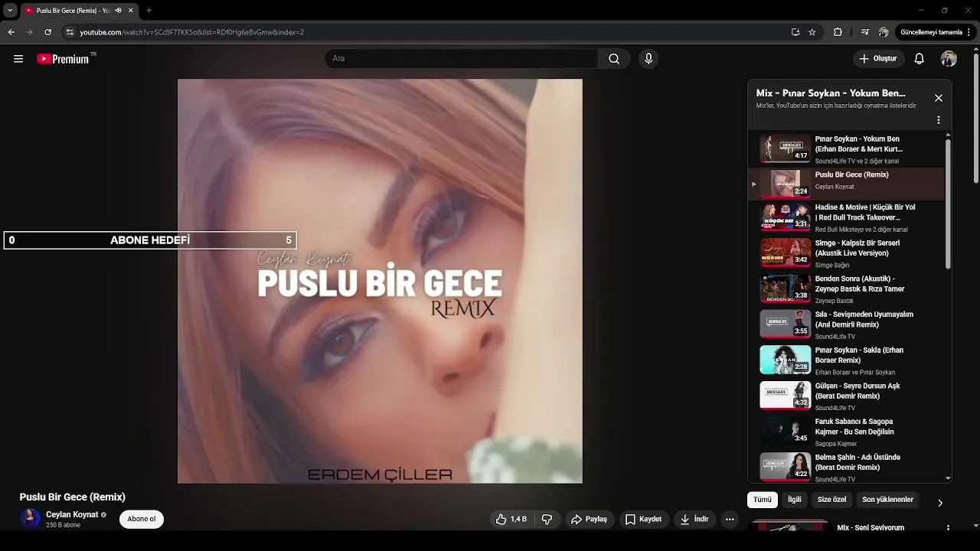Screen dimensions: 980x551
Task: Select Benden Sonra (Akustik) playlist item
Action: (846, 289)
